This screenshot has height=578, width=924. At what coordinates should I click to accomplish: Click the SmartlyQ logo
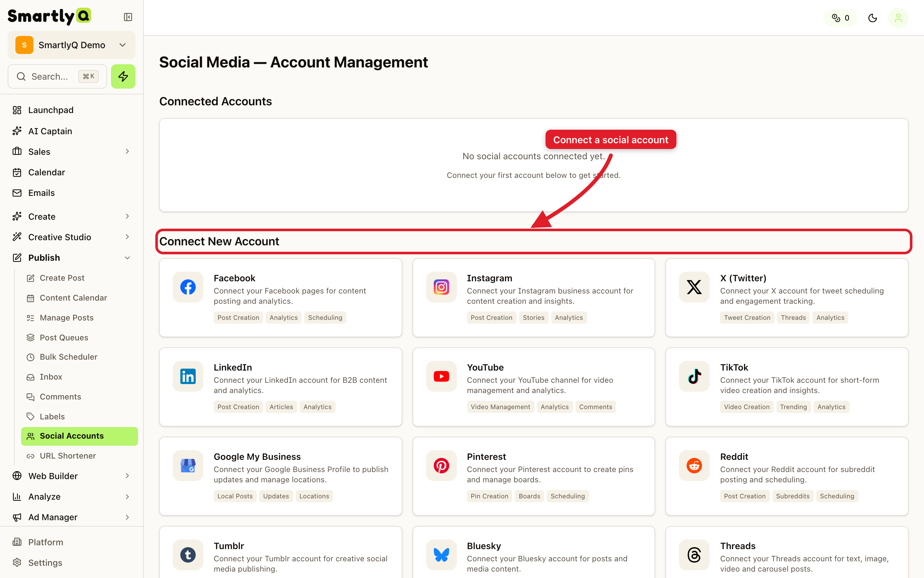(49, 16)
